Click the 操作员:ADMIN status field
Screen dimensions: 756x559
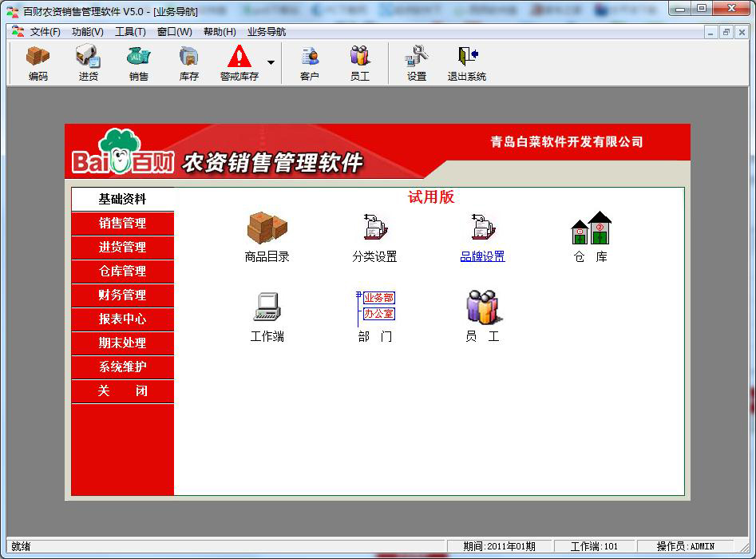pos(685,546)
